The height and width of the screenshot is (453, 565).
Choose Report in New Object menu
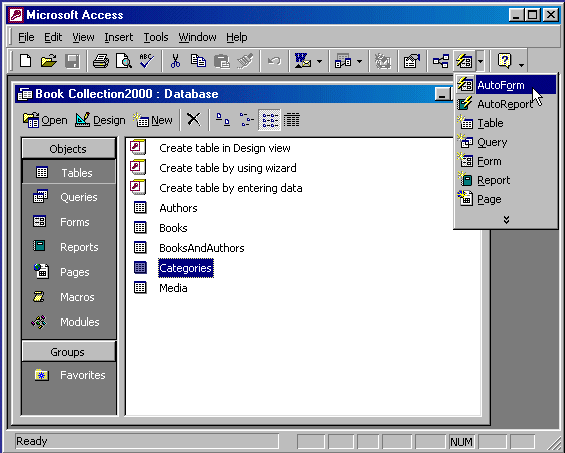(x=506, y=180)
